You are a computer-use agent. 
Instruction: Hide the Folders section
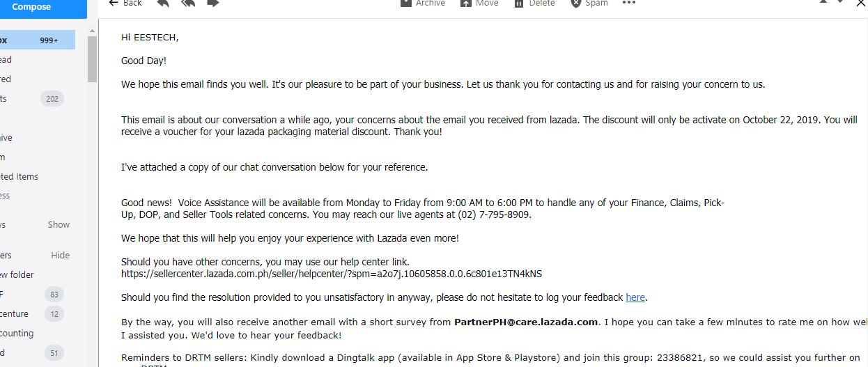coord(60,256)
